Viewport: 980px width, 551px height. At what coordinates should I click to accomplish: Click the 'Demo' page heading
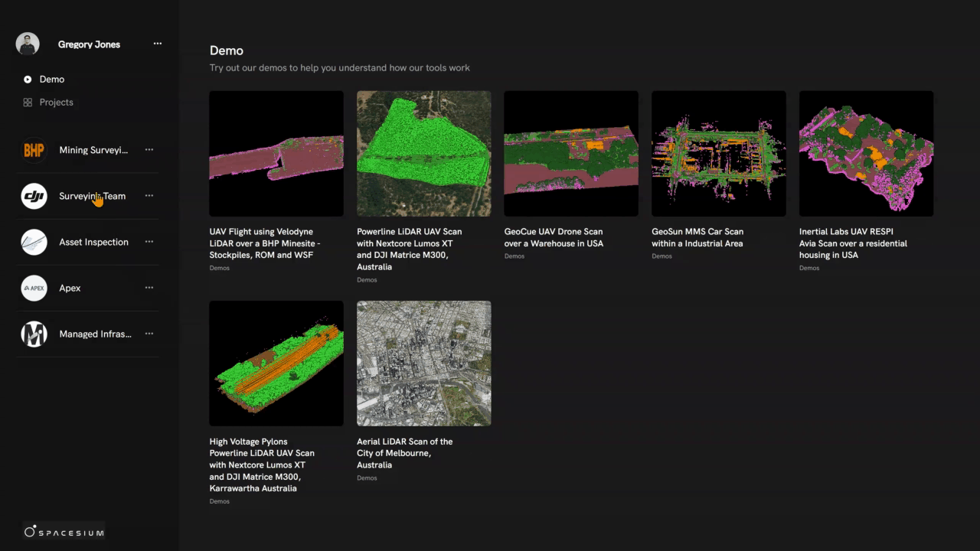(x=227, y=51)
